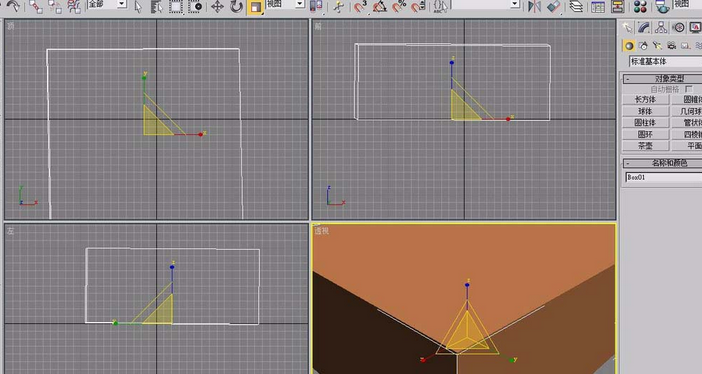Click the 茶壶 button
702x374 pixels.
coord(646,146)
